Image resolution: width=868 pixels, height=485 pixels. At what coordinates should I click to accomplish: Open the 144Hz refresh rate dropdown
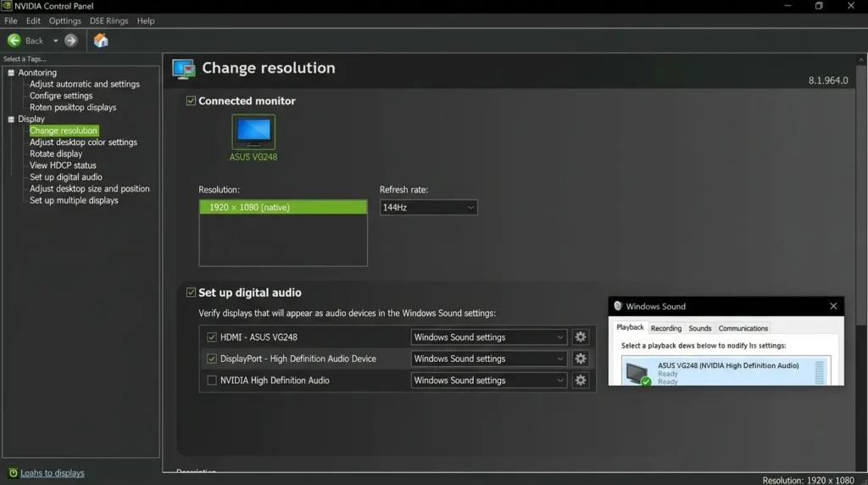pos(428,207)
